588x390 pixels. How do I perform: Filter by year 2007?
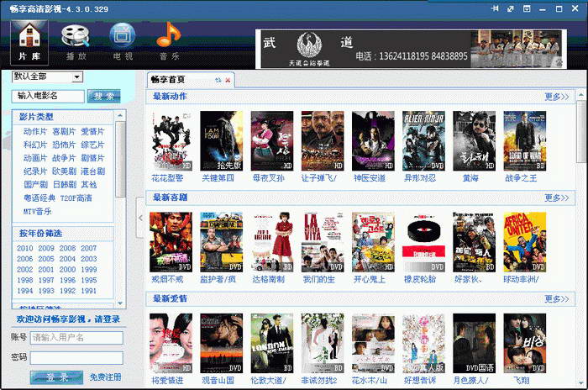pyautogui.click(x=88, y=248)
